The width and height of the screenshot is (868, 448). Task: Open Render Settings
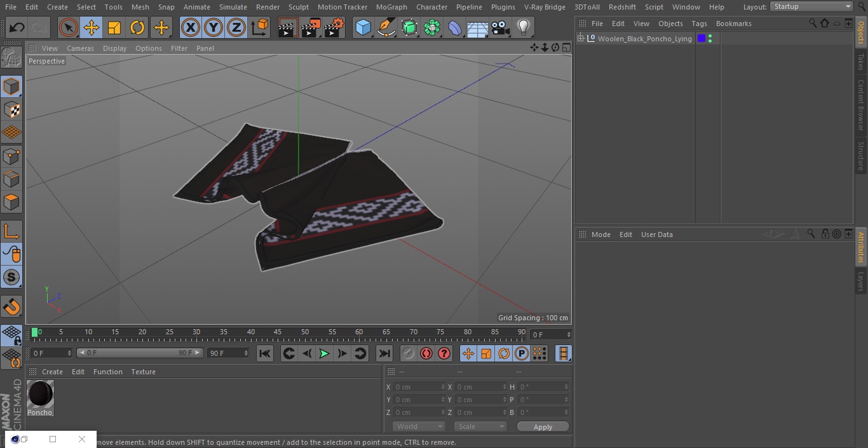(334, 27)
